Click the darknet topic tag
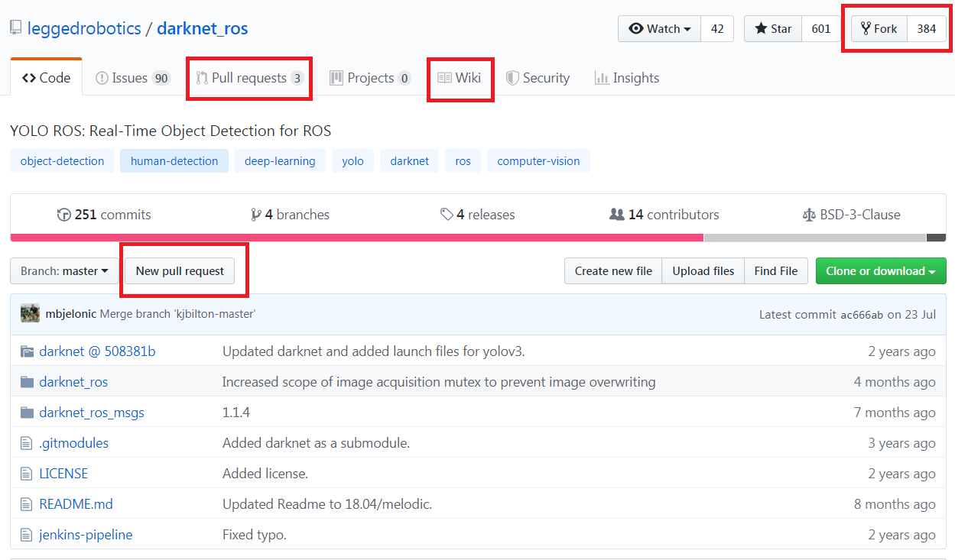 pyautogui.click(x=410, y=160)
